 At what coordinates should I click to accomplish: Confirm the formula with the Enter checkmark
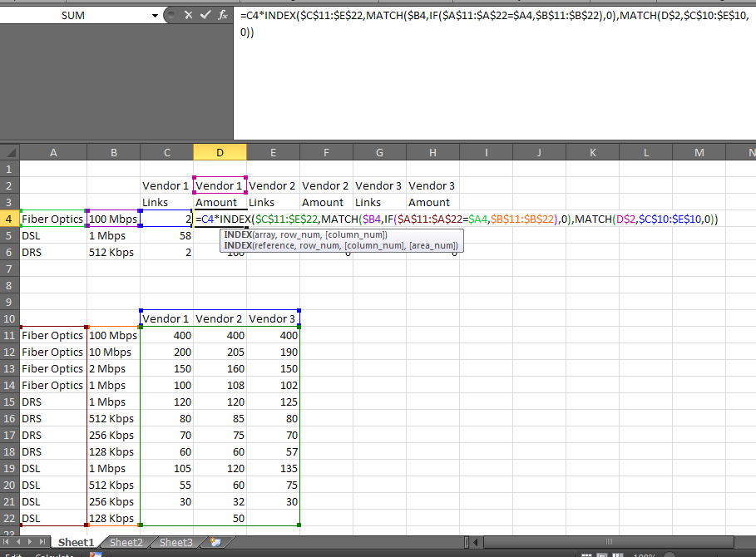tap(205, 15)
